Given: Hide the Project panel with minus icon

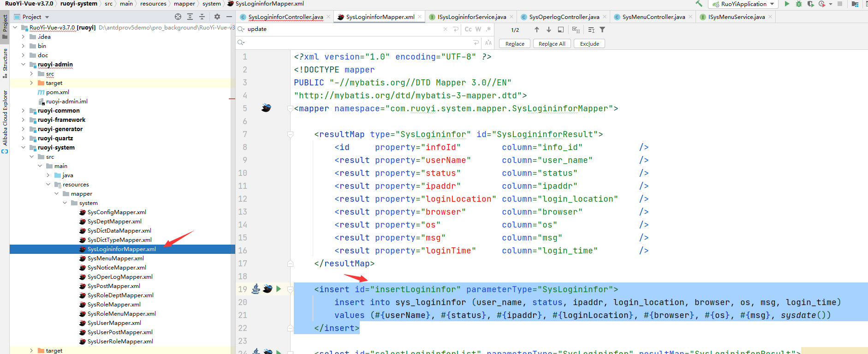Looking at the screenshot, I should [x=229, y=17].
